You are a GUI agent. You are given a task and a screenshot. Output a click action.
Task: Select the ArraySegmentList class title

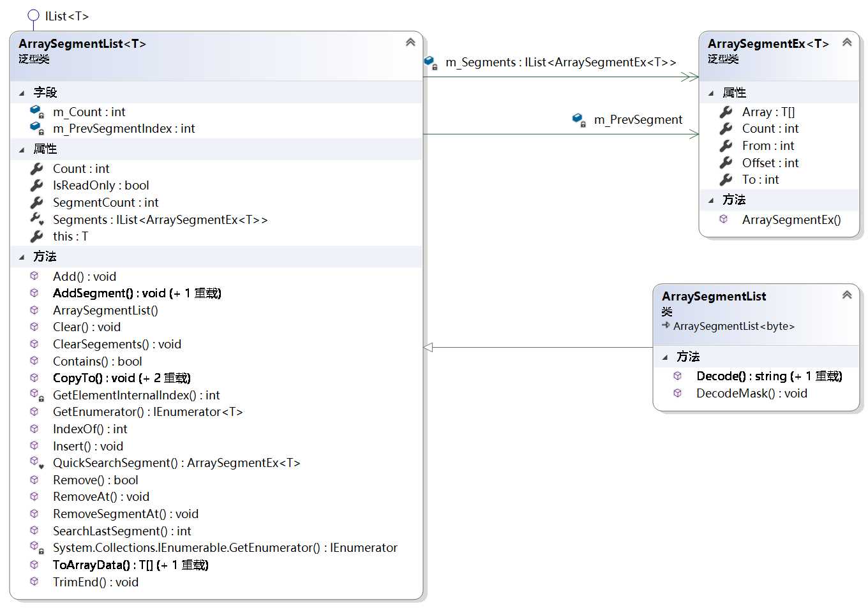pyautogui.click(x=714, y=296)
